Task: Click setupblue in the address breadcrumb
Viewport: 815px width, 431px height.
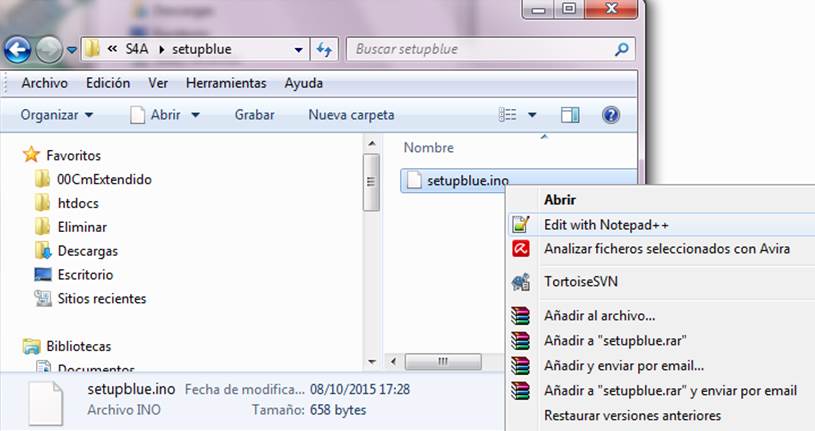Action: (x=202, y=49)
